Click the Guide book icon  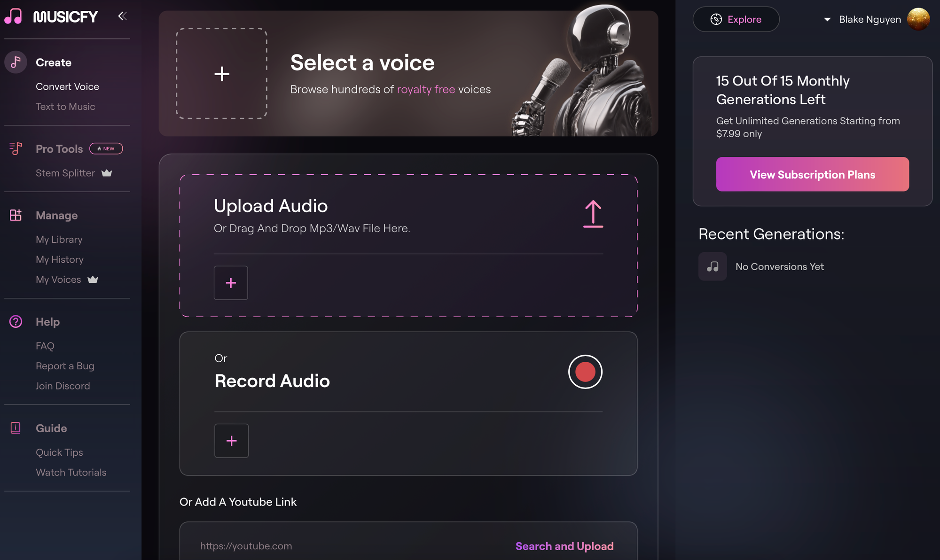16,428
